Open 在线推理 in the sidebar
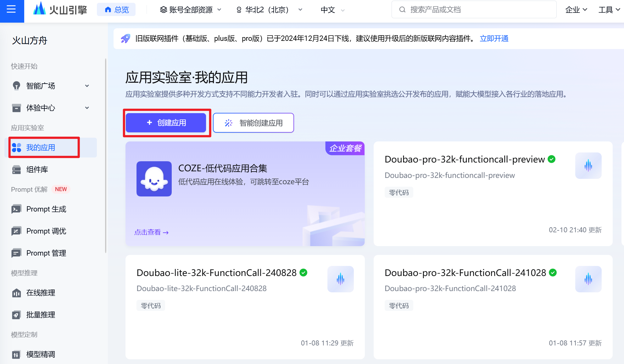The height and width of the screenshot is (364, 624). click(50, 293)
